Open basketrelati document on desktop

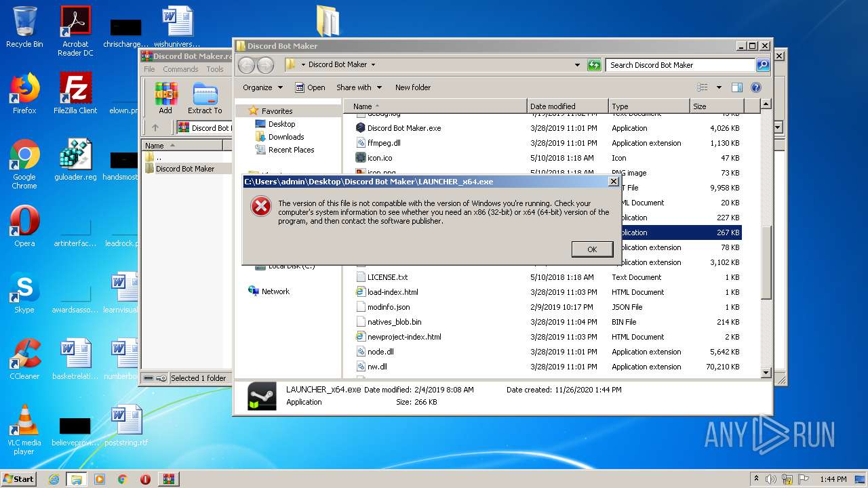(75, 359)
